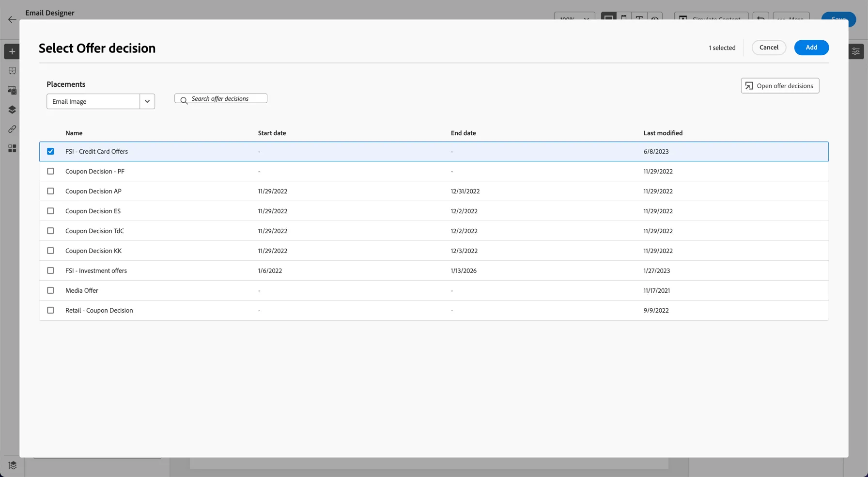This screenshot has height=477, width=868.
Task: Click the 12/3/2022 end date cell
Action: click(x=464, y=251)
